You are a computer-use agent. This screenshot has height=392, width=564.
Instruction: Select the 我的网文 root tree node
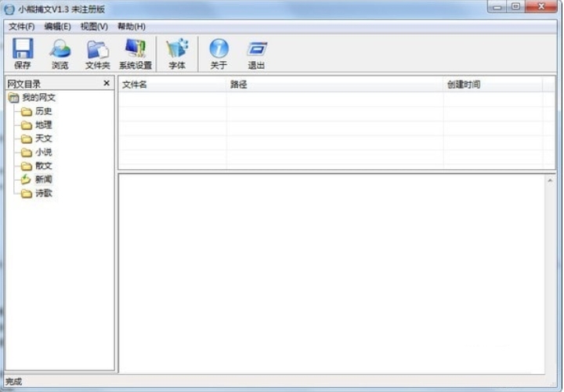39,97
